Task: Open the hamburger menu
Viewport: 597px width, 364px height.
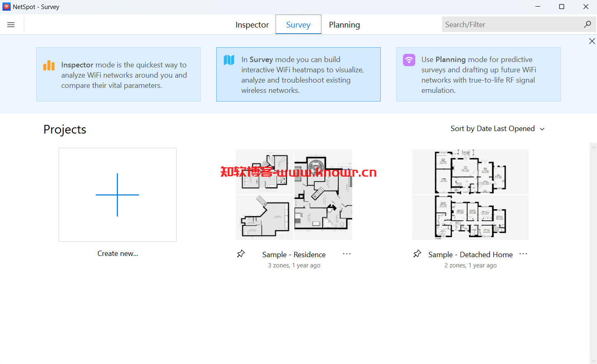Action: click(11, 25)
